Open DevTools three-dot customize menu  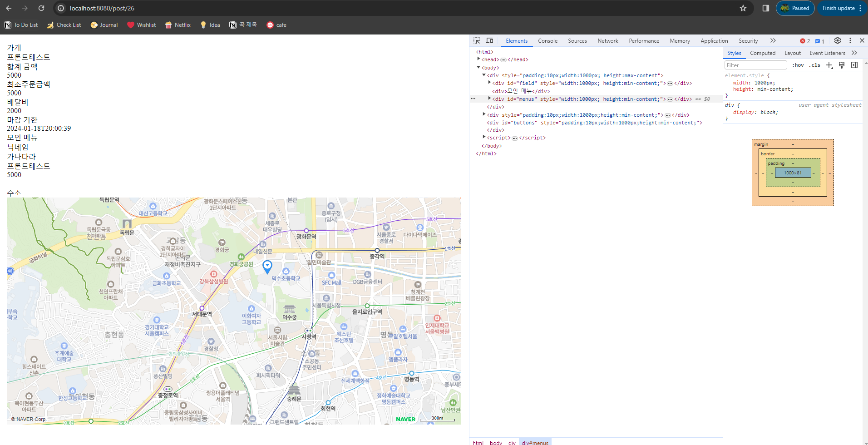click(850, 40)
